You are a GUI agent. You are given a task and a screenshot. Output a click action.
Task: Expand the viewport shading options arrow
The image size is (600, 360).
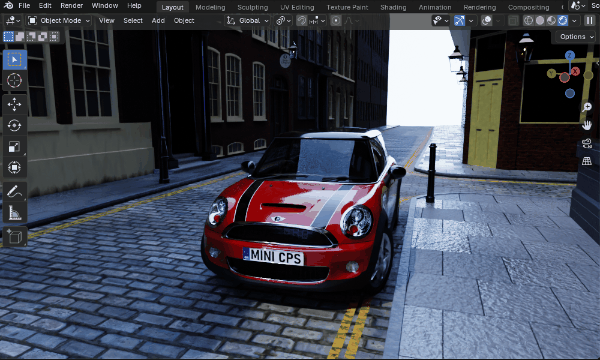tap(574, 21)
